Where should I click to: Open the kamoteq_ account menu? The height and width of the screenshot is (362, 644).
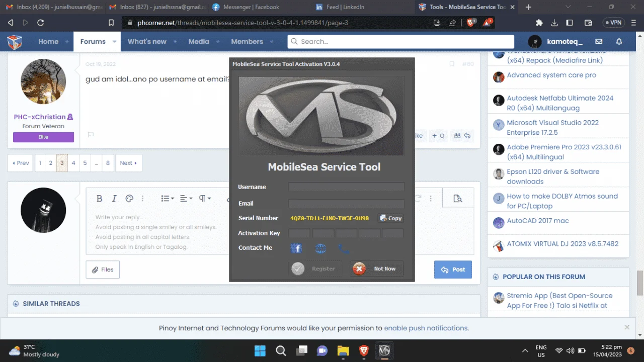click(x=555, y=42)
